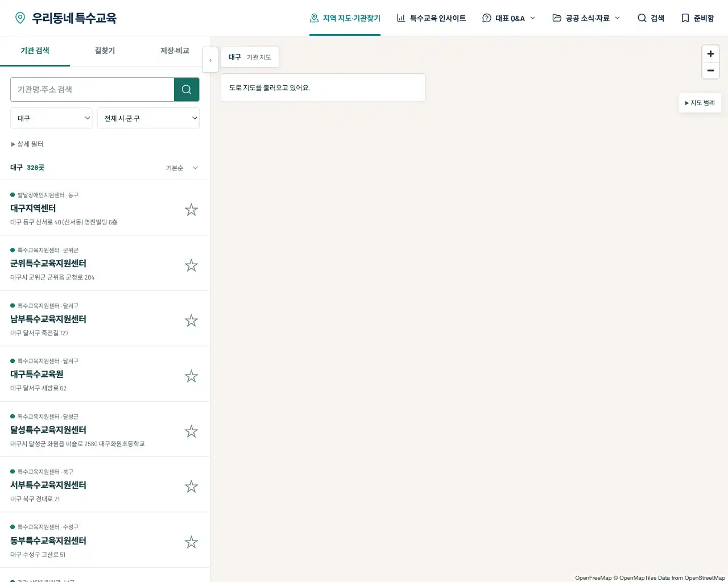Star the 군위특수교육지원센터 entry
This screenshot has width=728, height=582.
coord(191,265)
